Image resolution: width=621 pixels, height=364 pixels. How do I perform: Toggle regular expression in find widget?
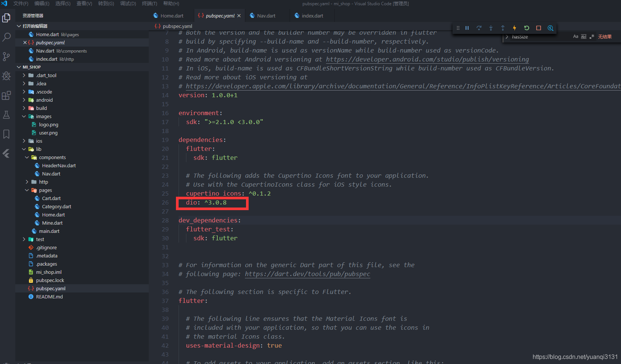point(592,37)
